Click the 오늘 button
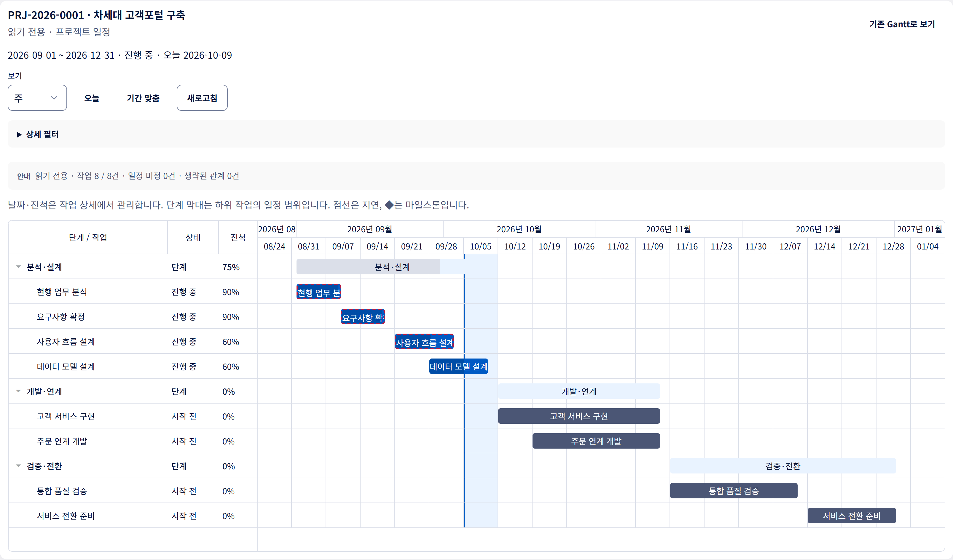This screenshot has width=953, height=560. pyautogui.click(x=92, y=98)
